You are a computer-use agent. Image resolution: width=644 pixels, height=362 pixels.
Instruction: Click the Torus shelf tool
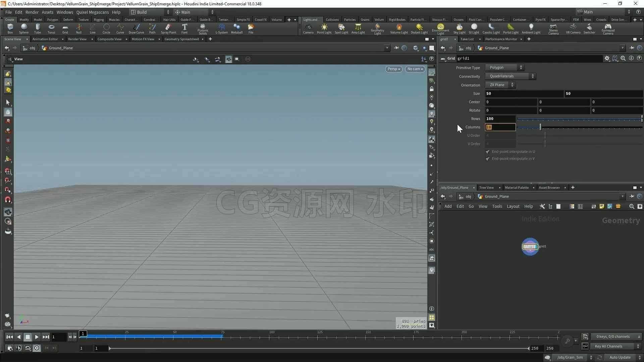[51, 28]
